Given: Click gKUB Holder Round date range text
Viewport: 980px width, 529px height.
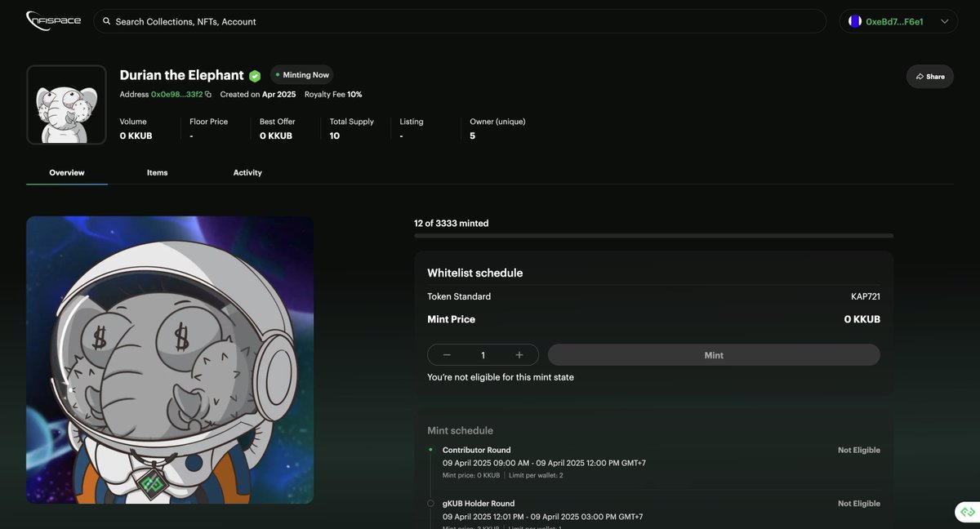Looking at the screenshot, I should 543,517.
